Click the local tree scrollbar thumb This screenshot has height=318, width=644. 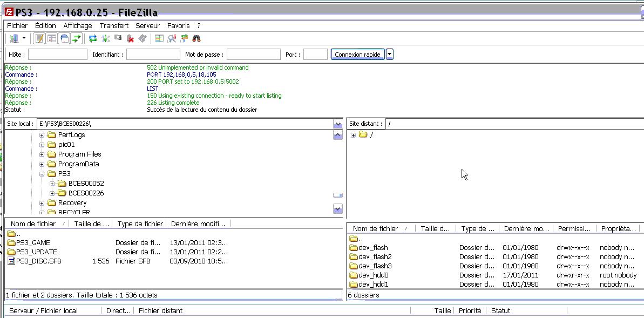(x=338, y=195)
